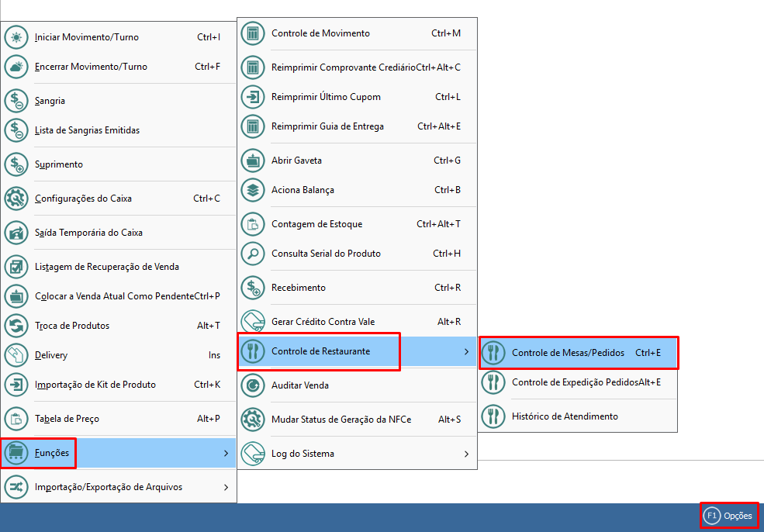This screenshot has height=532, width=764.
Task: Expand the Log do Sistema submenu arrow
Action: click(465, 454)
